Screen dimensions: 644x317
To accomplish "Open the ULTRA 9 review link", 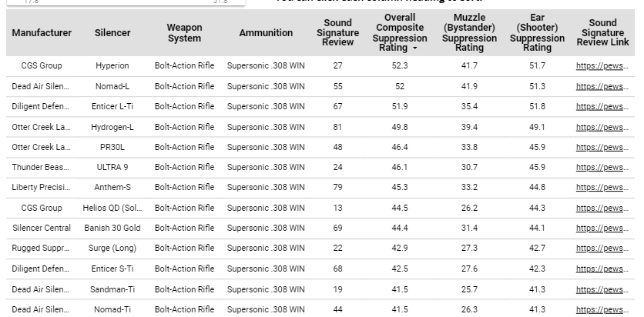I will (x=602, y=168).
